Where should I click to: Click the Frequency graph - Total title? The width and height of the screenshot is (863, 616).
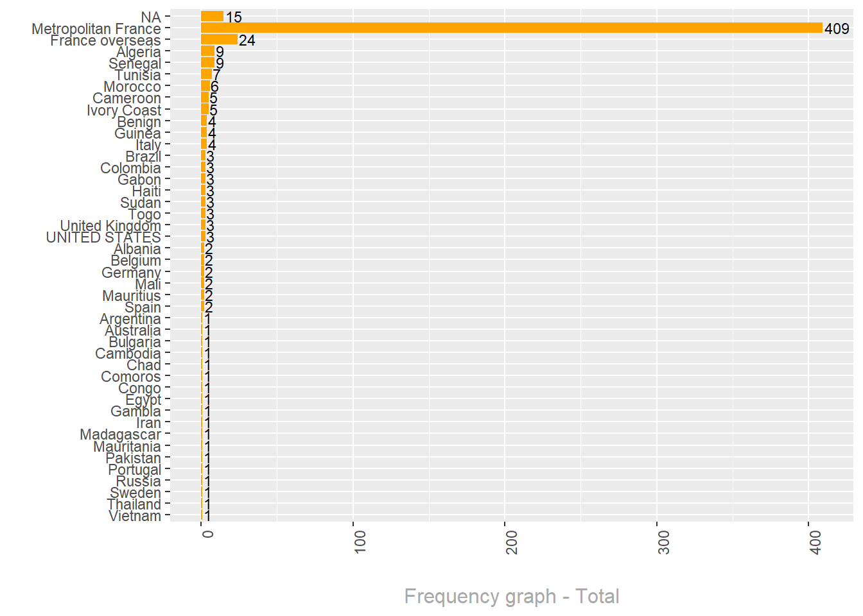511,596
